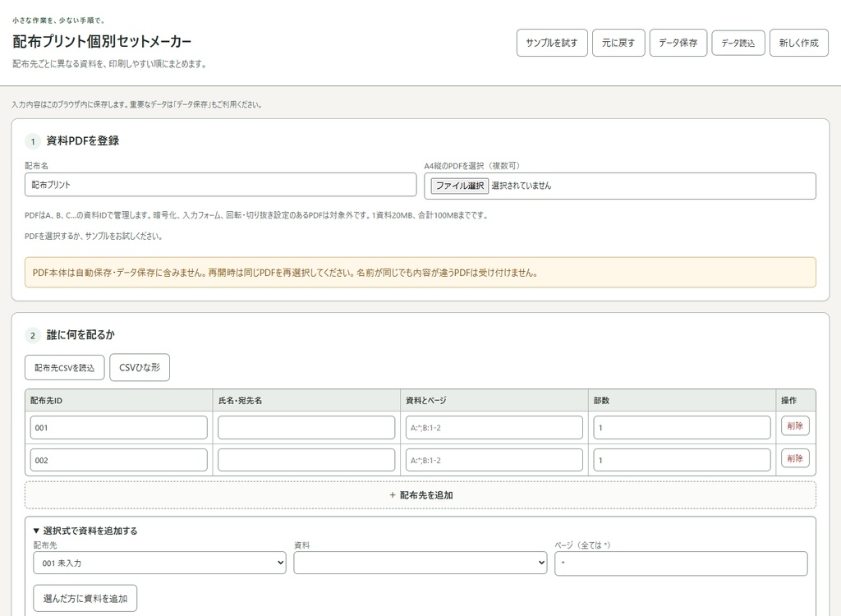841x616 pixels.
Task: Click the 選択されていません file status text
Action: click(522, 186)
